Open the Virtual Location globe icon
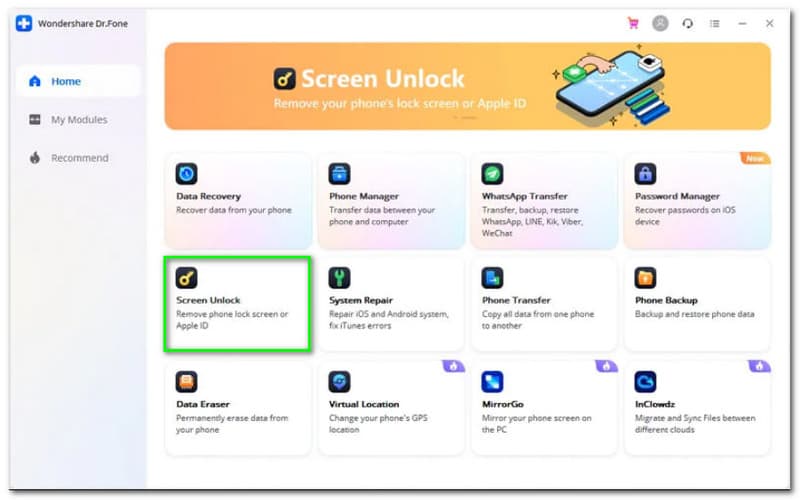800x500 pixels. pos(339,382)
